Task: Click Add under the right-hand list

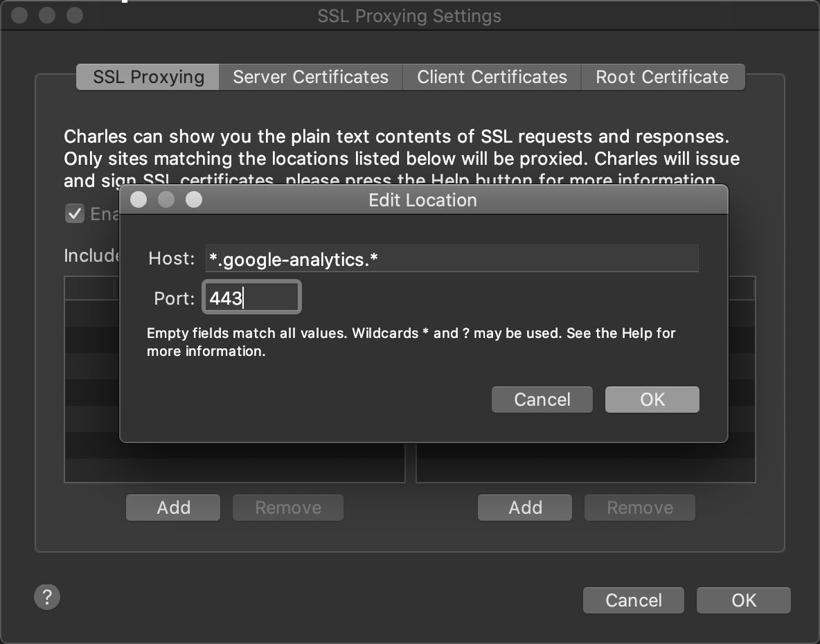Action: point(525,508)
